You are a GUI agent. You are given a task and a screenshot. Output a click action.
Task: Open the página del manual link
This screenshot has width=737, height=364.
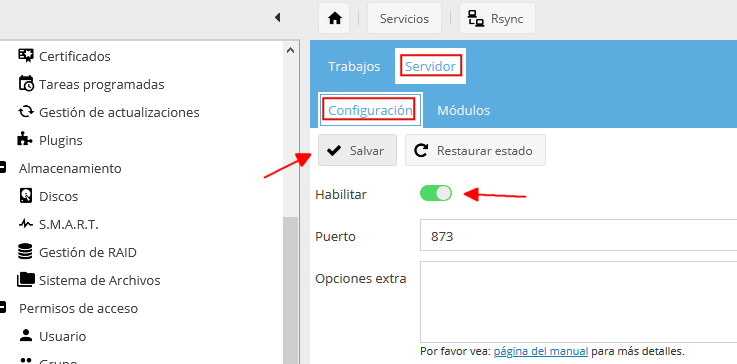pos(541,351)
